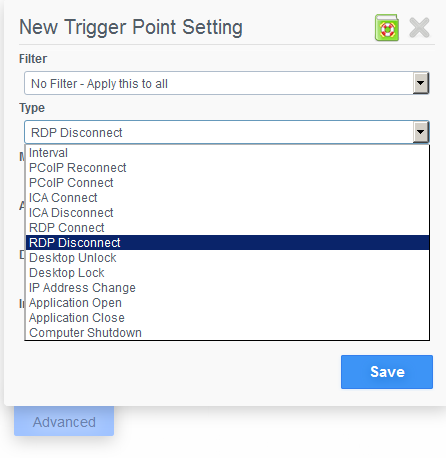Close the New Trigger Point Setting dialog

pos(419,28)
